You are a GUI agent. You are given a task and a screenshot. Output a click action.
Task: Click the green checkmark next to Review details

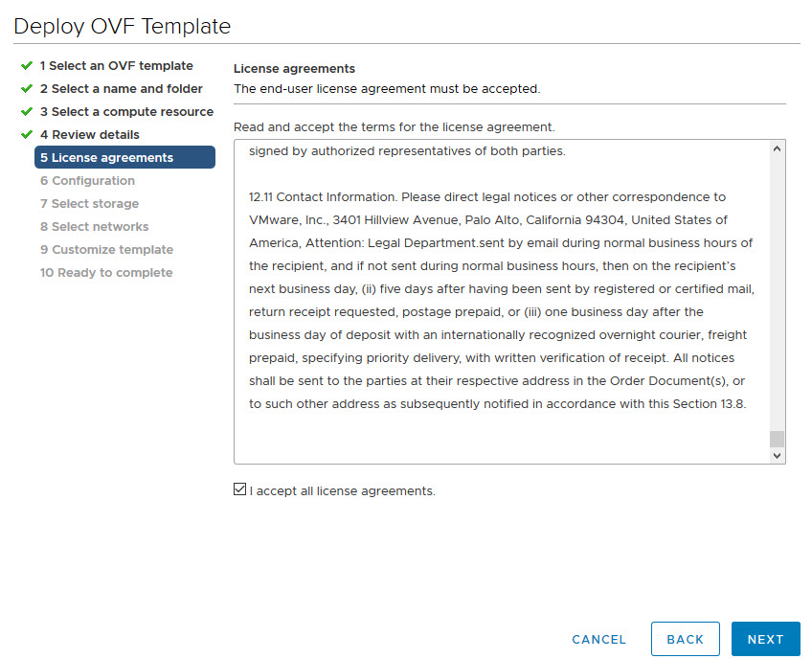click(x=27, y=135)
